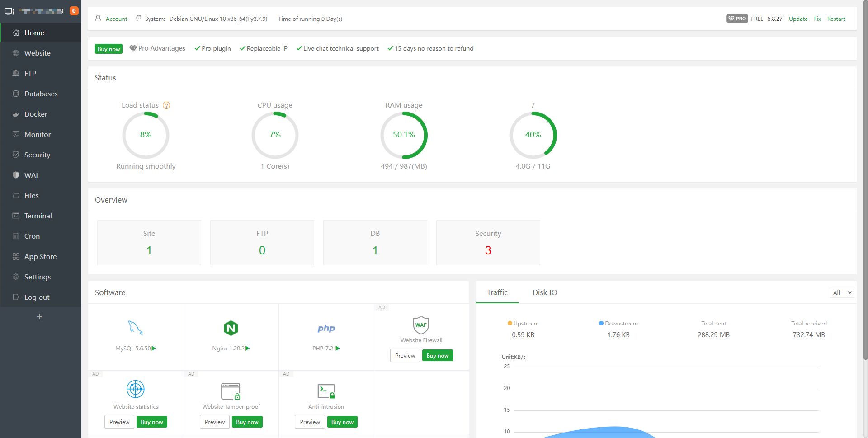Click the Website statistics target icon
Screen dimensions: 868x438
tap(136, 389)
